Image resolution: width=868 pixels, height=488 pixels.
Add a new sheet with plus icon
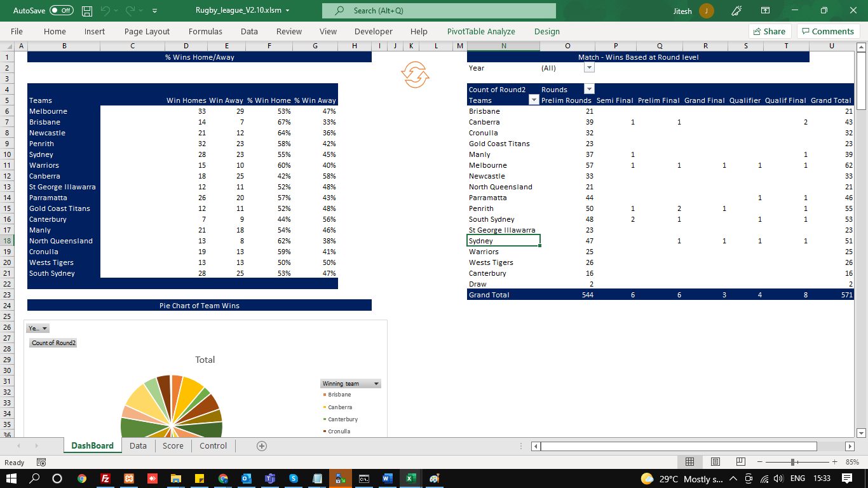click(x=261, y=446)
